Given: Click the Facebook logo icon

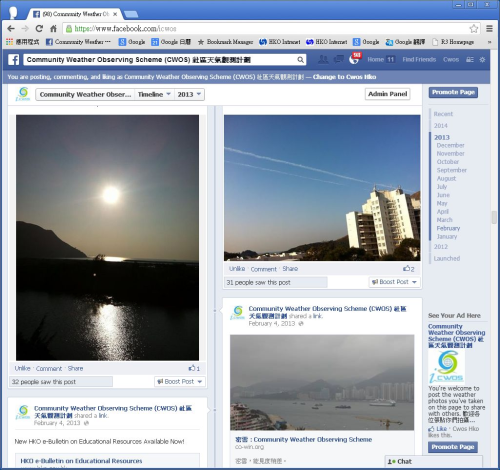Looking at the screenshot, I should (14, 60).
